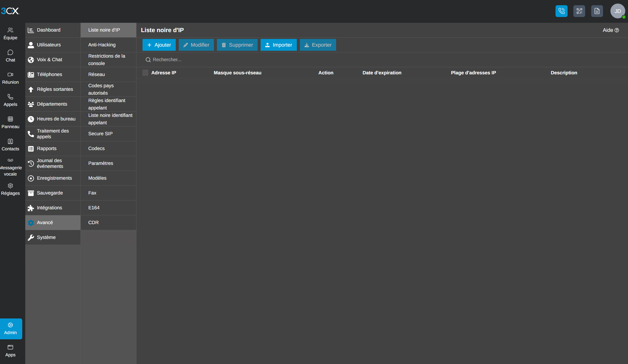Image resolution: width=628 pixels, height=364 pixels.
Task: Click the Exporter button
Action: point(318,45)
